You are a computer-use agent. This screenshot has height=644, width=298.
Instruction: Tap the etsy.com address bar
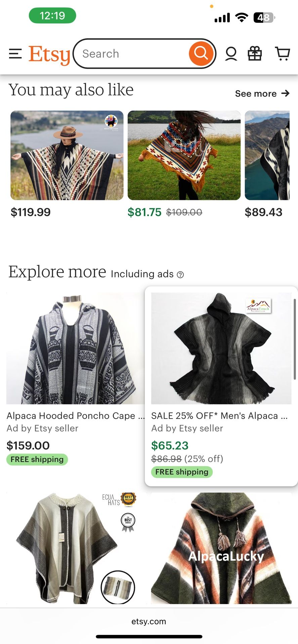149,621
